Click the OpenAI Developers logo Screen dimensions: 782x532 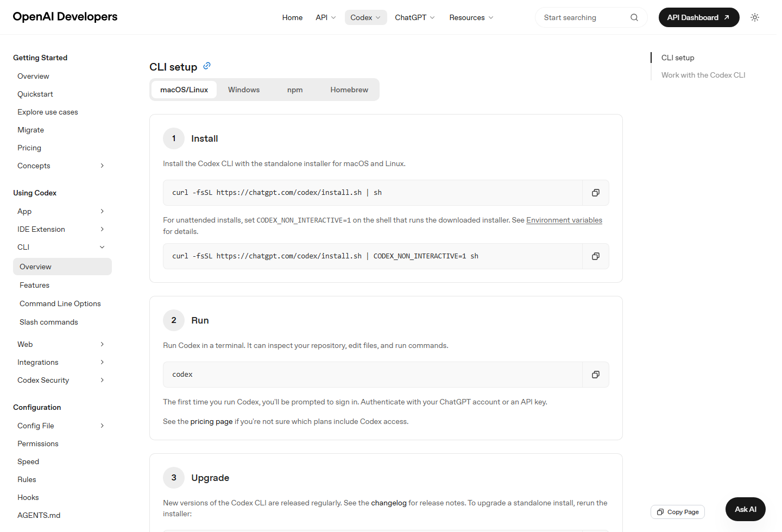point(65,17)
